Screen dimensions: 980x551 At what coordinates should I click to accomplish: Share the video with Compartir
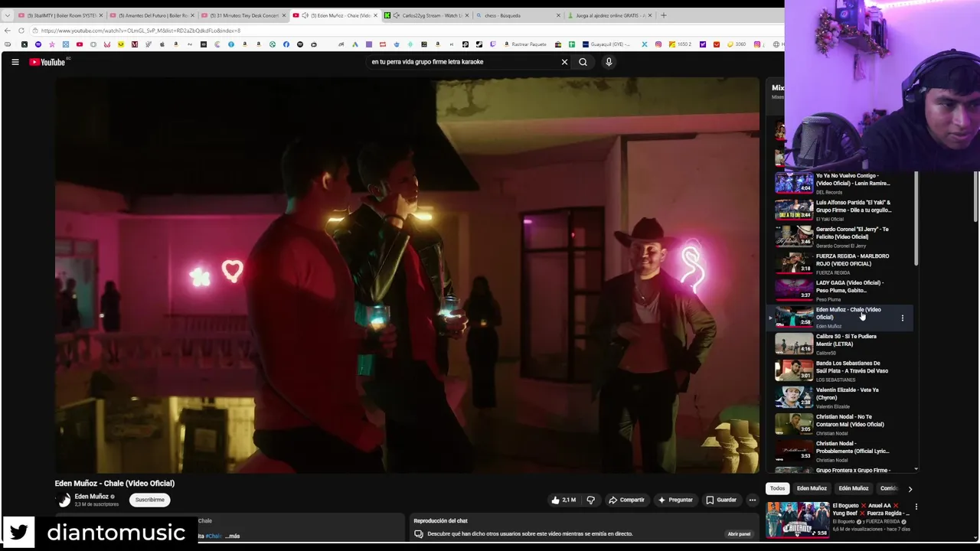click(x=626, y=500)
